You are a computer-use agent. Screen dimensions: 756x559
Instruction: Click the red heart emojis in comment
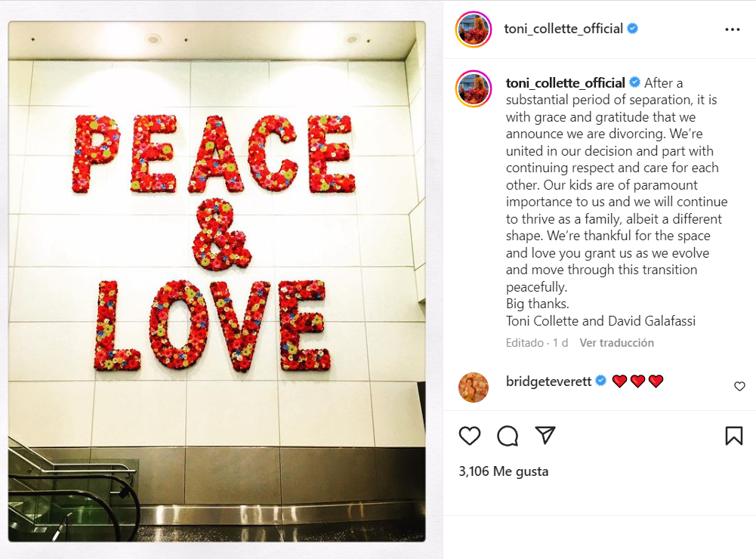(x=637, y=381)
